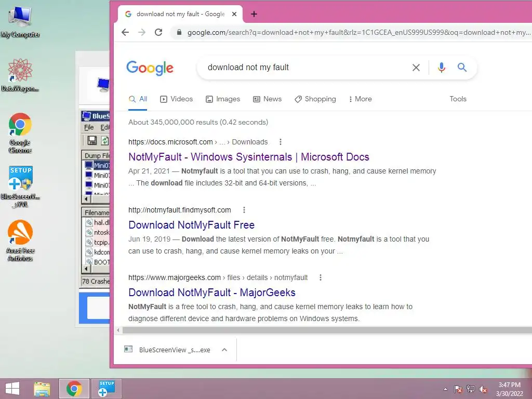
Task: View site info via padlock icon
Action: (x=179, y=32)
